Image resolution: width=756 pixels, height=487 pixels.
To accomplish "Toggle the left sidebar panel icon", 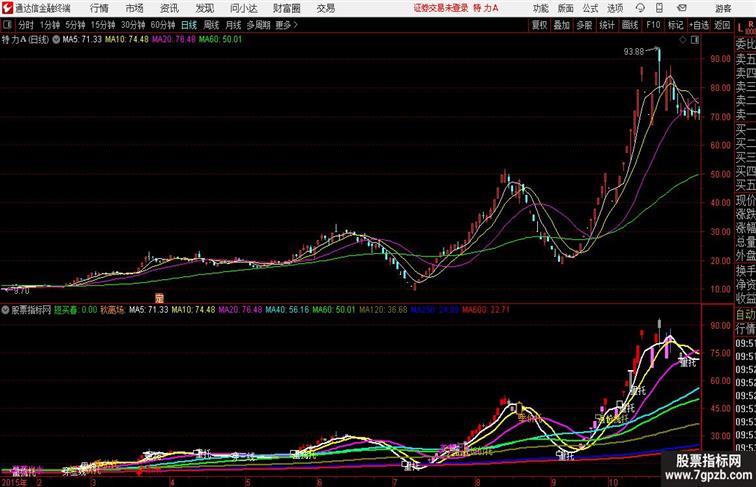I will click(7, 25).
